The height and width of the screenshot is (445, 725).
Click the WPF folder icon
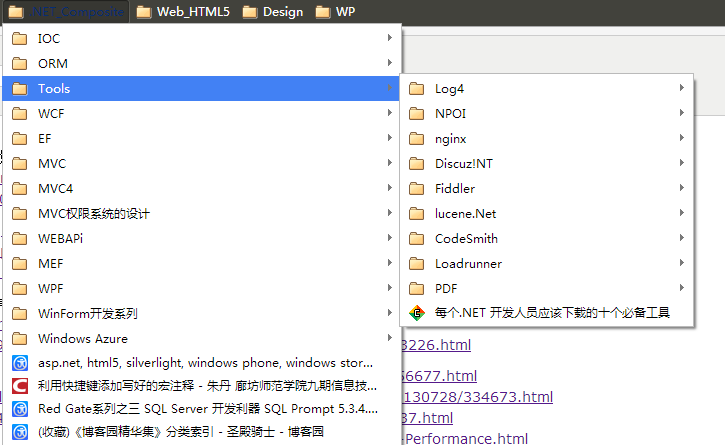[x=19, y=288]
